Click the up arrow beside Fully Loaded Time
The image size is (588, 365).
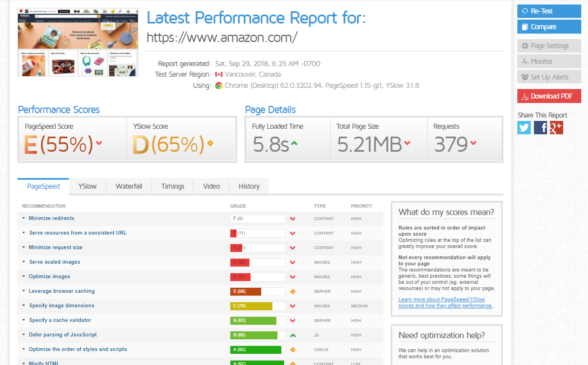pos(294,143)
